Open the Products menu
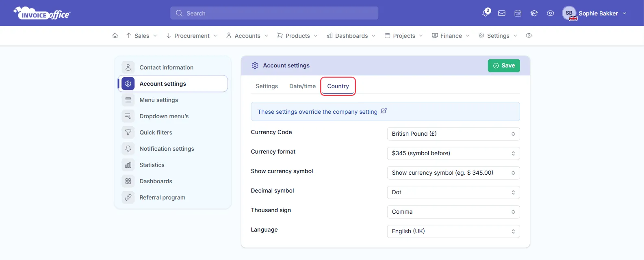This screenshot has width=644, height=260. pyautogui.click(x=297, y=36)
